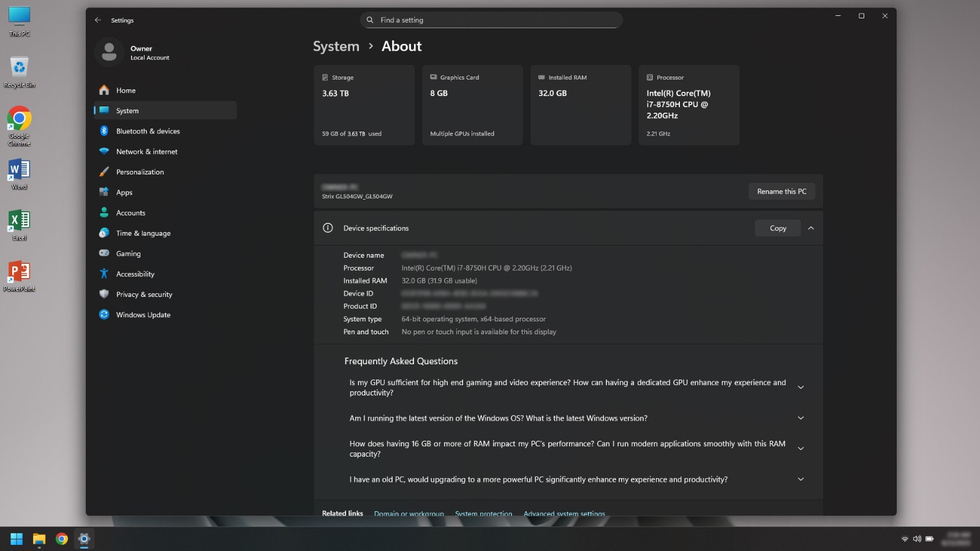The width and height of the screenshot is (980, 551).
Task: Open the Advanced system settings link
Action: click(x=564, y=513)
